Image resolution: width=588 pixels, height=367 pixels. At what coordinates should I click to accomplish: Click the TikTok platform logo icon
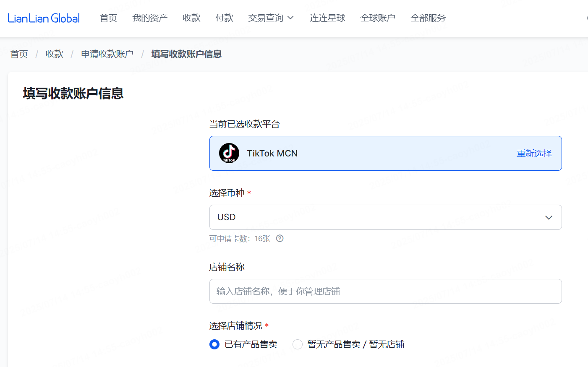[x=229, y=153]
